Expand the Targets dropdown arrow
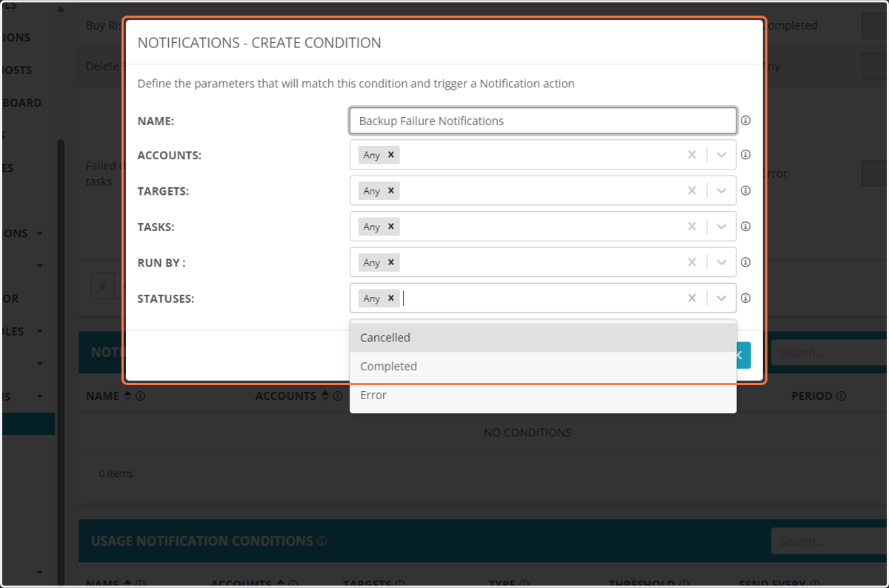 coord(722,190)
